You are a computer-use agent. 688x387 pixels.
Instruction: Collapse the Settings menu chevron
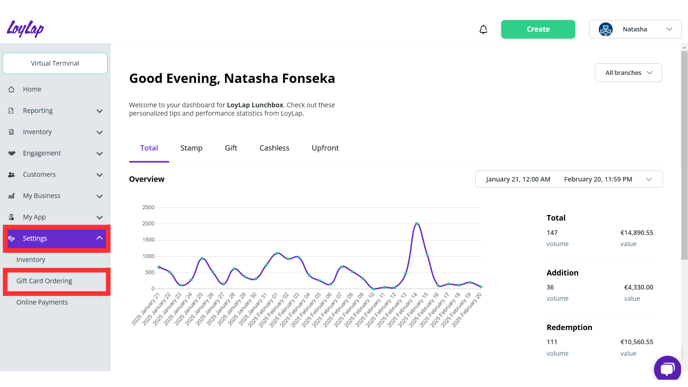coord(100,238)
